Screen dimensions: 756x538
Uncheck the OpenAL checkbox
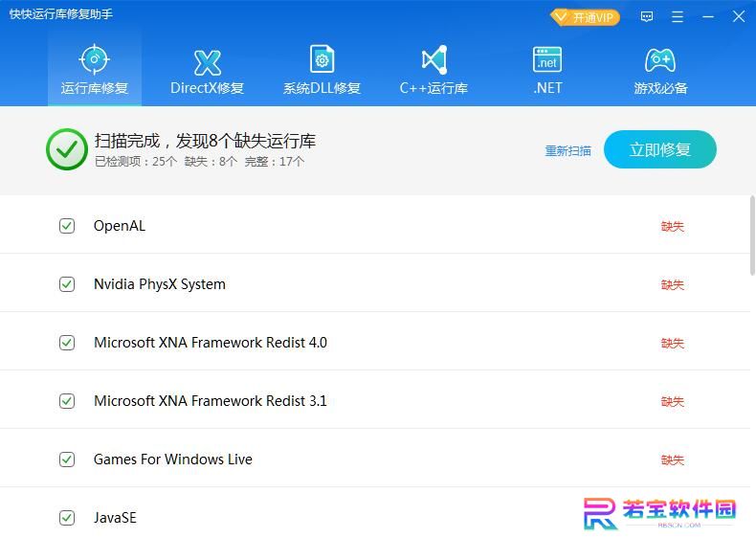[x=67, y=226]
